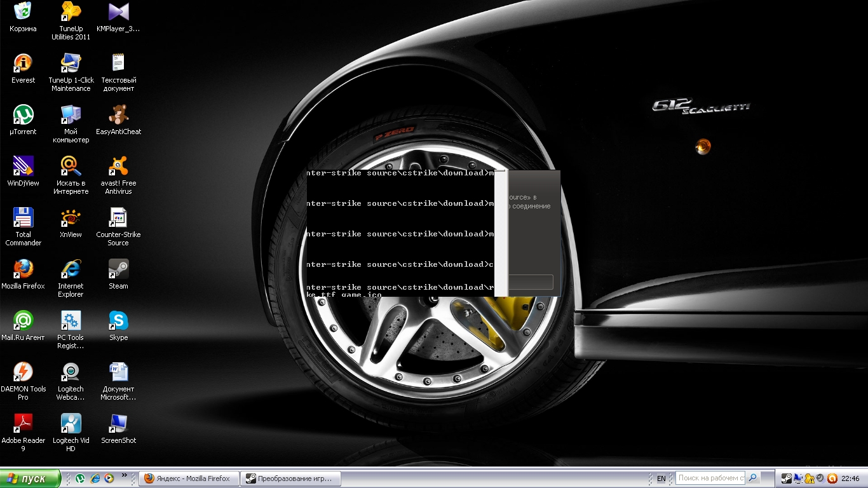Image resolution: width=868 pixels, height=488 pixels.
Task: Open KMPlayer desktop shortcut
Action: pos(118,11)
